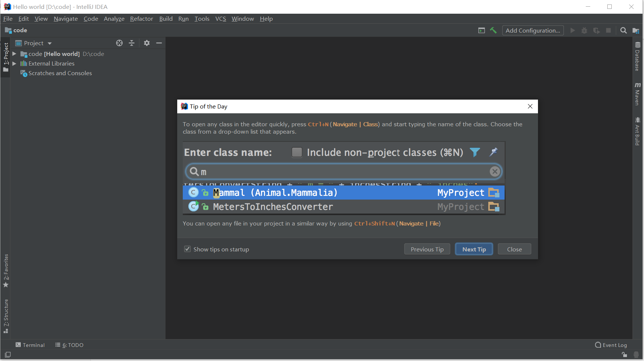Close Tip of the Day with X
The height and width of the screenshot is (361, 644).
(x=530, y=106)
